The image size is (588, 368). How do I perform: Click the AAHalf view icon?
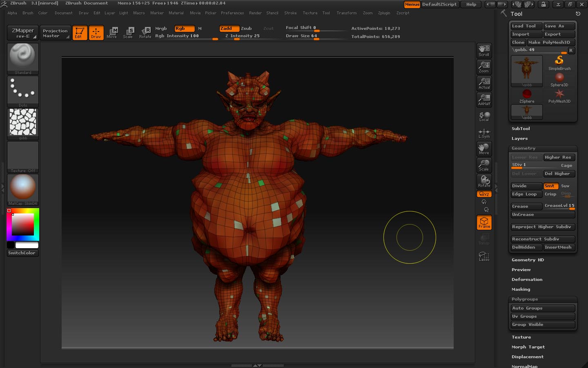(x=484, y=99)
